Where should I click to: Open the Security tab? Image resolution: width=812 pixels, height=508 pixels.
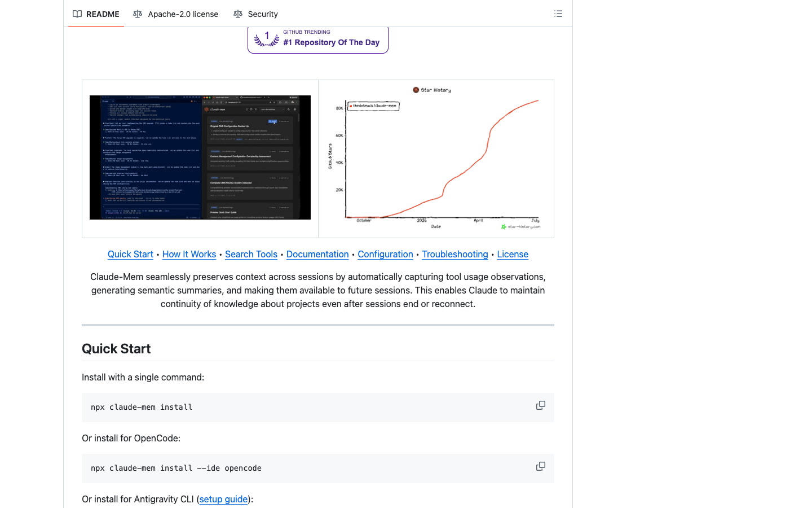[256, 14]
